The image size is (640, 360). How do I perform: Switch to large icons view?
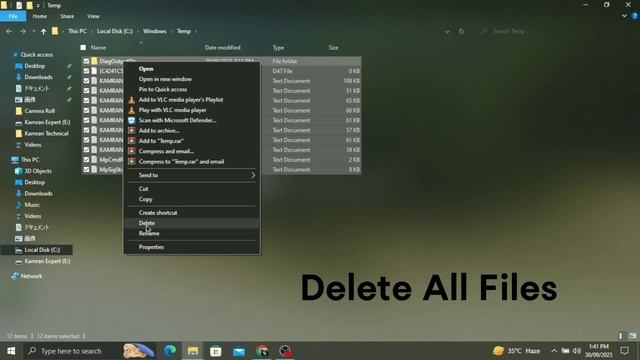coord(633,336)
